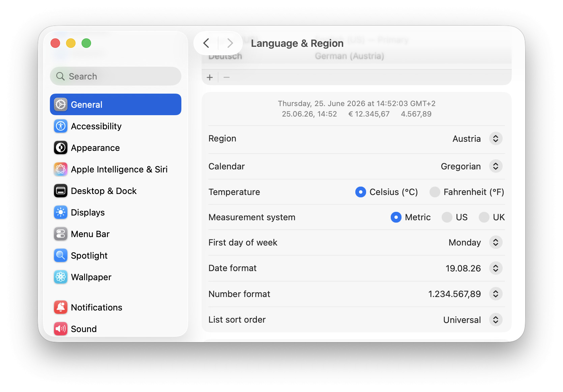Click the Wallpaper flower icon

pos(61,277)
